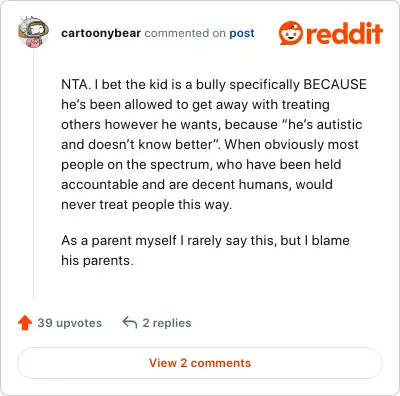Image resolution: width=400 pixels, height=396 pixels.
Task: Click the "NTA" verdict at comment start
Action: pos(75,84)
